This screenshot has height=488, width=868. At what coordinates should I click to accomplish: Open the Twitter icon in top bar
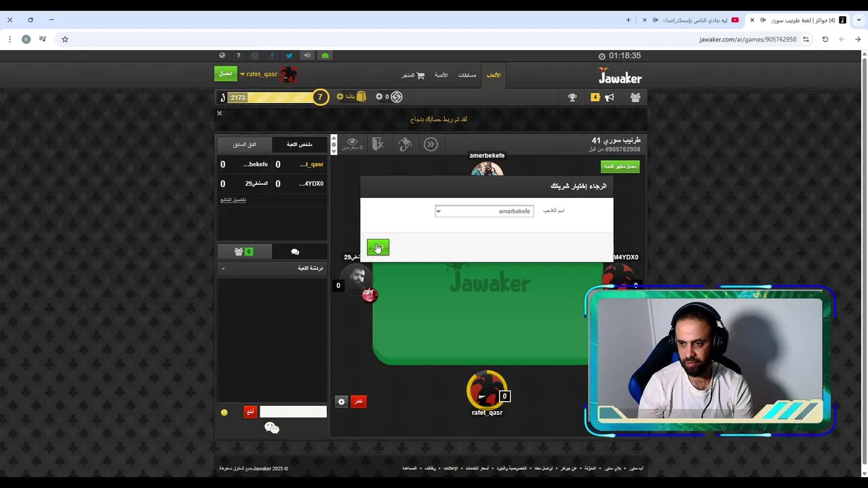(289, 56)
